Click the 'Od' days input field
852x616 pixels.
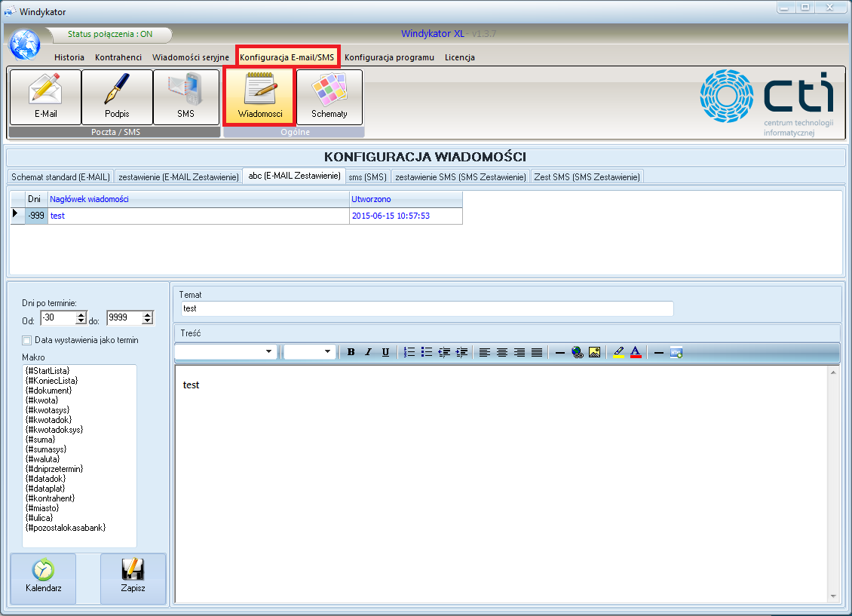pyautogui.click(x=59, y=317)
